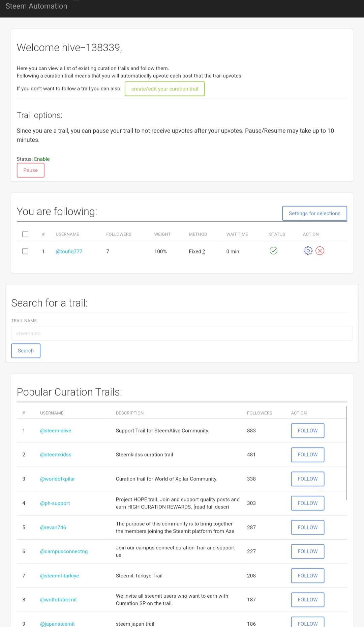Unfollow toufiq777 with red X icon
This screenshot has height=627, width=364.
(320, 251)
